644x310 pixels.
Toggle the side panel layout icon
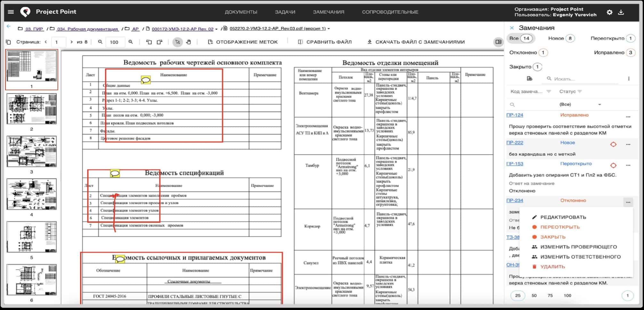[x=498, y=42]
